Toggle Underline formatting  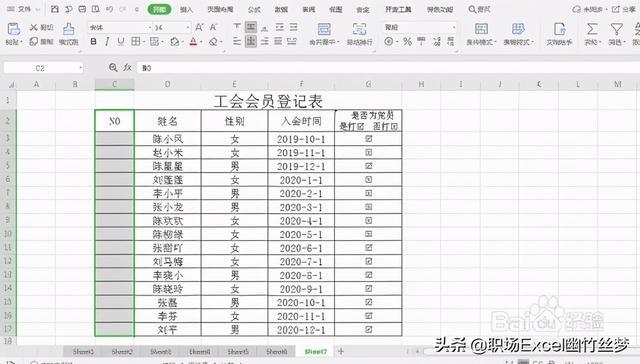121,41
